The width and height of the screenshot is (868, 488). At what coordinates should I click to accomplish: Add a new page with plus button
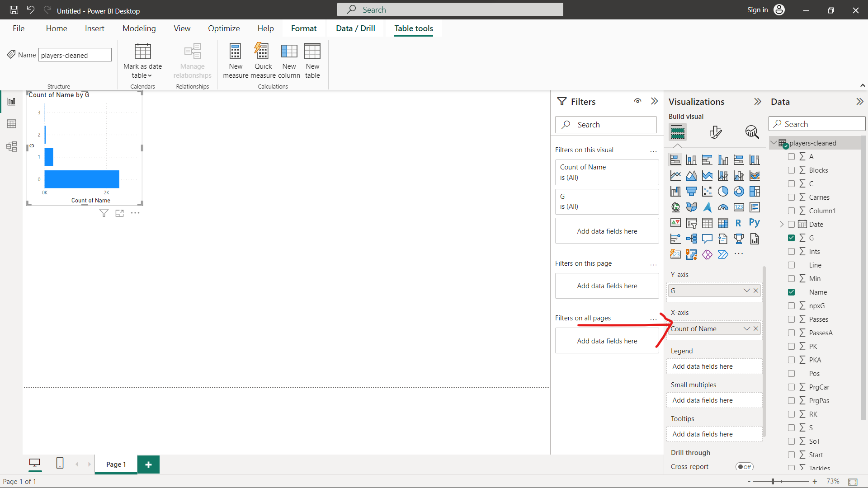[148, 465]
